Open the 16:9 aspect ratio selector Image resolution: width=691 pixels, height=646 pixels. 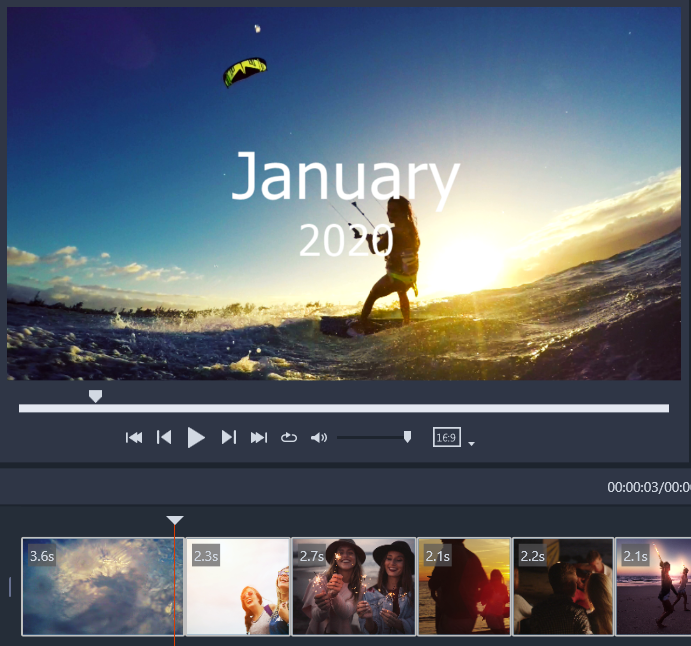point(446,438)
